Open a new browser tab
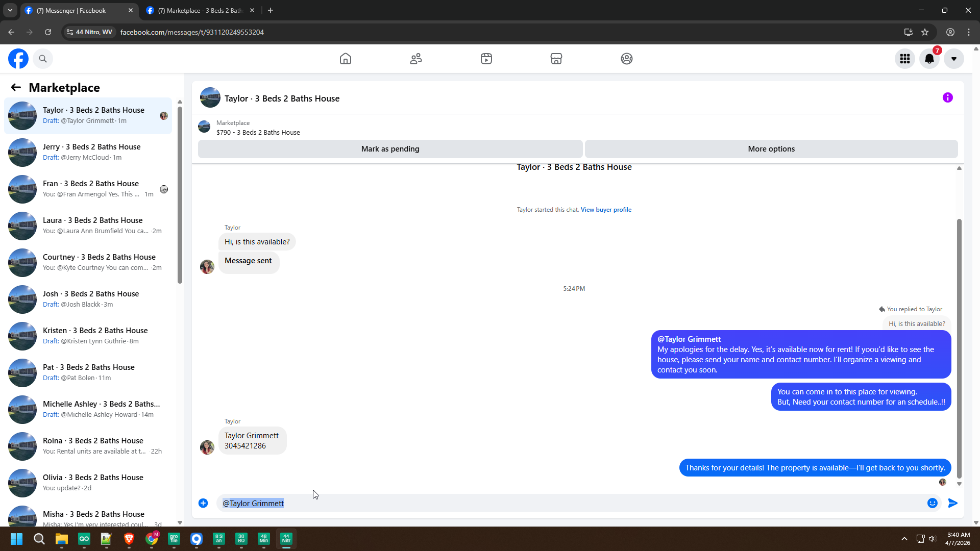980x551 pixels. [x=271, y=10]
